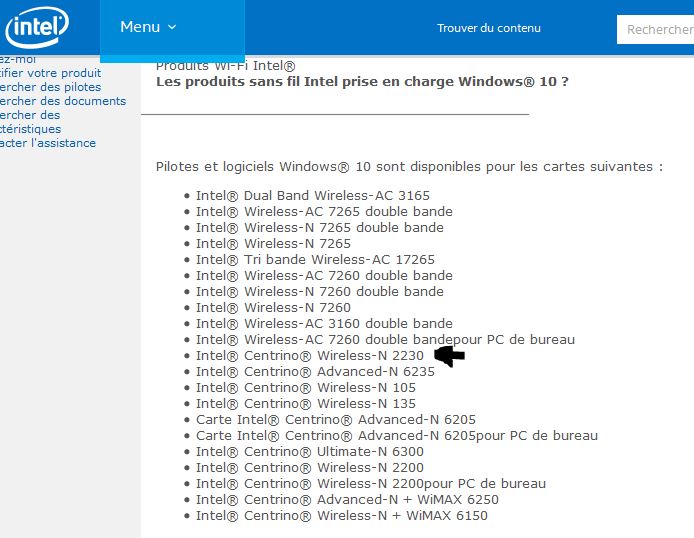Select 'Centrino Ultimate-N 6300' entry

310,452
